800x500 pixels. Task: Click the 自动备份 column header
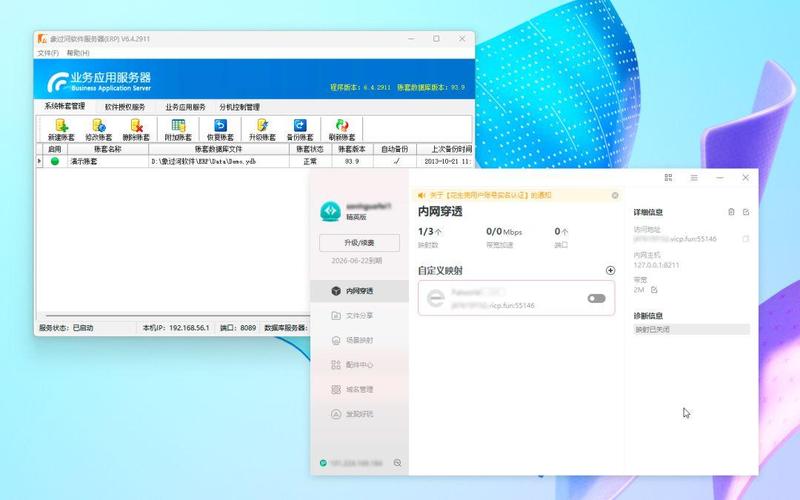point(395,149)
